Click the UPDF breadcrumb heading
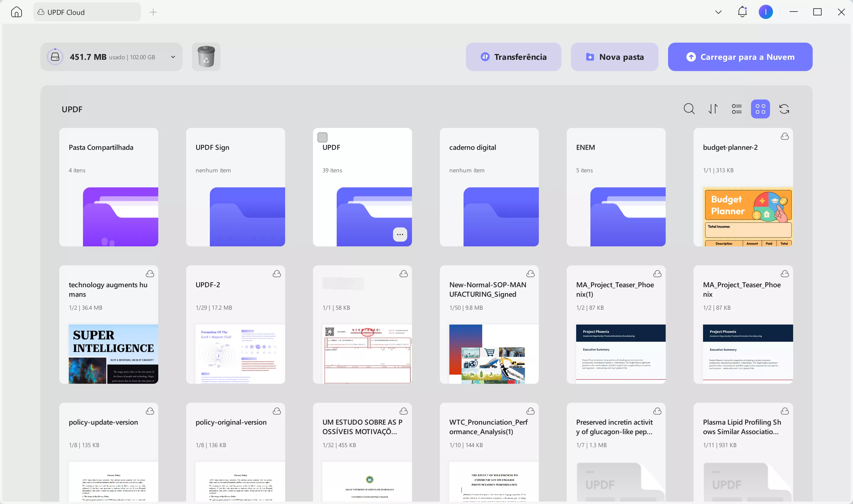853x504 pixels. (x=72, y=109)
